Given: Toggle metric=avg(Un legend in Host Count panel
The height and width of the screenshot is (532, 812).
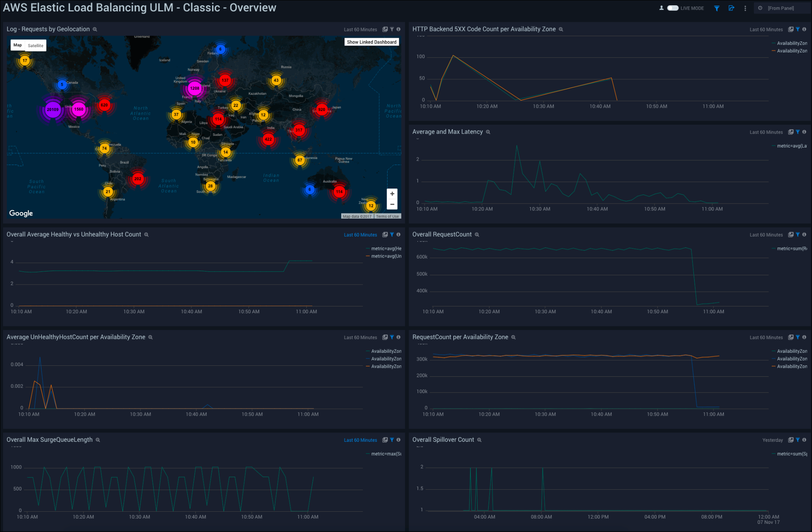Looking at the screenshot, I should [385, 256].
